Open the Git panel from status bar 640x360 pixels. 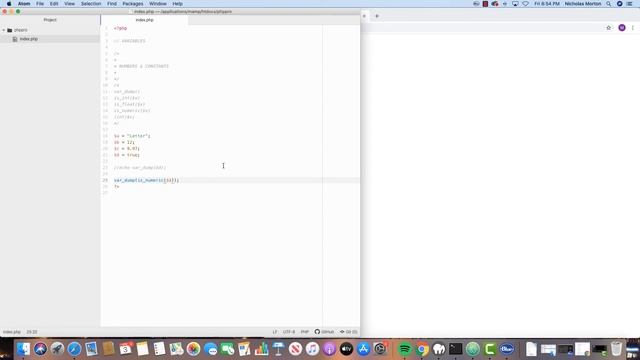coord(349,332)
